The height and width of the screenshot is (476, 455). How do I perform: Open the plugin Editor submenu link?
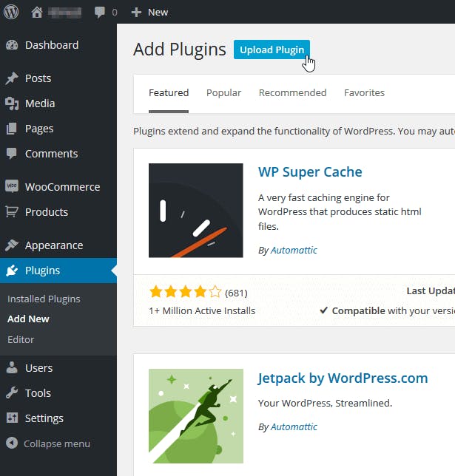(x=21, y=339)
